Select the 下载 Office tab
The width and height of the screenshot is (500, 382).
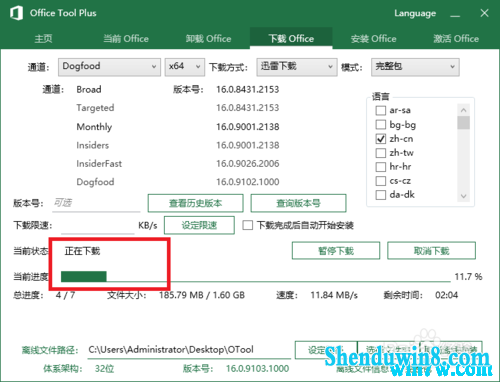click(x=291, y=38)
